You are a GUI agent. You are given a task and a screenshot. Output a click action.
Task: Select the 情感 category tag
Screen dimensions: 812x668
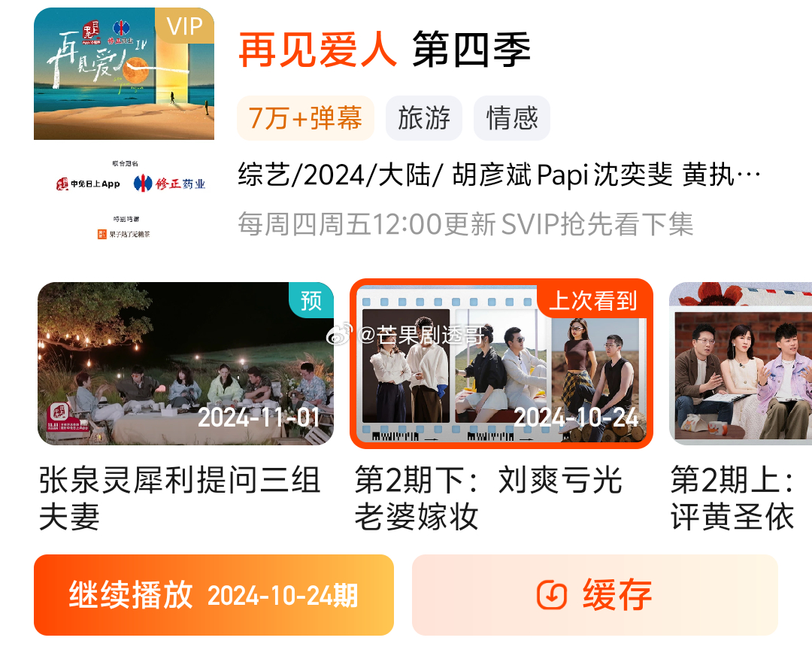(512, 118)
